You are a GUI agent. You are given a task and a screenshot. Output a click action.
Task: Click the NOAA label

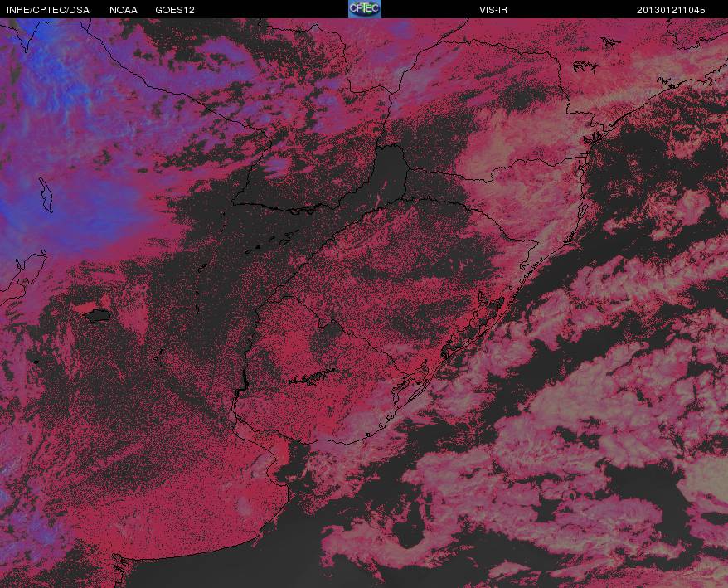[x=124, y=10]
